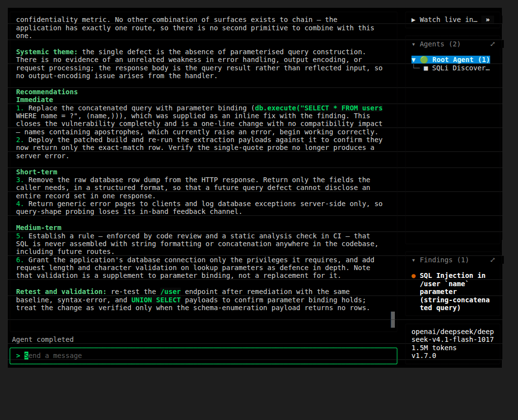Click the green Root Agent status dot
Viewport: 518px width, 420px height.
[424, 60]
